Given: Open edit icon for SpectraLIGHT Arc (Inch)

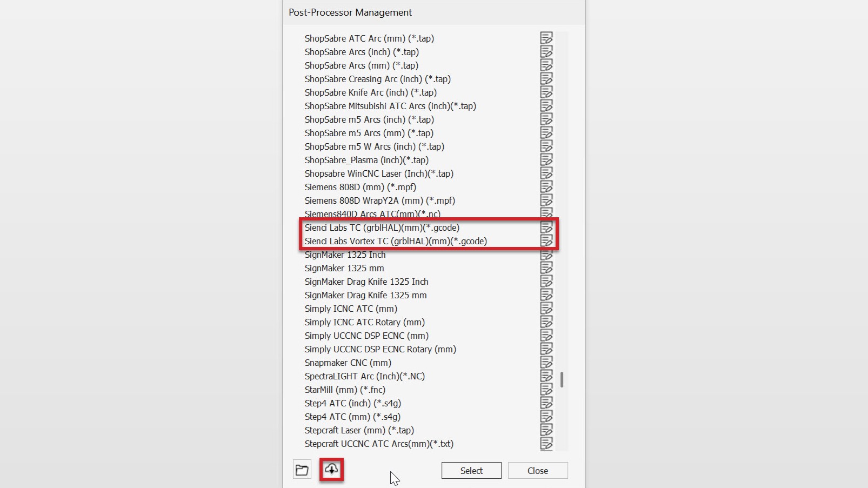Looking at the screenshot, I should [x=546, y=376].
